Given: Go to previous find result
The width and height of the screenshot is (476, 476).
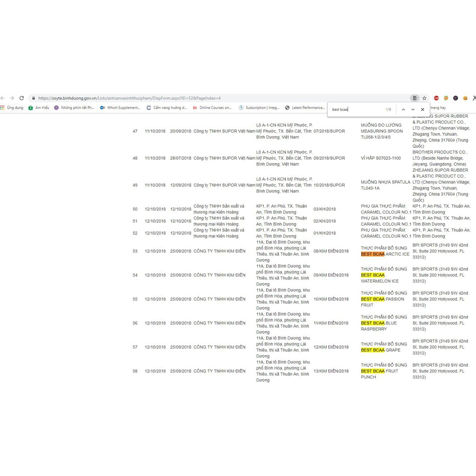Looking at the screenshot, I should click(x=403, y=110).
